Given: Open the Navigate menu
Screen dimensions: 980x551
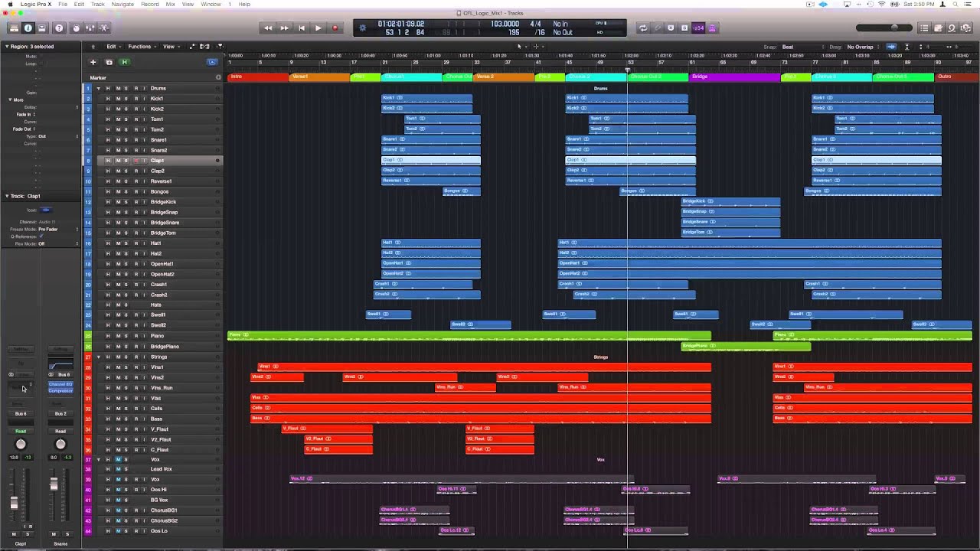Looking at the screenshot, I should tap(122, 4).
